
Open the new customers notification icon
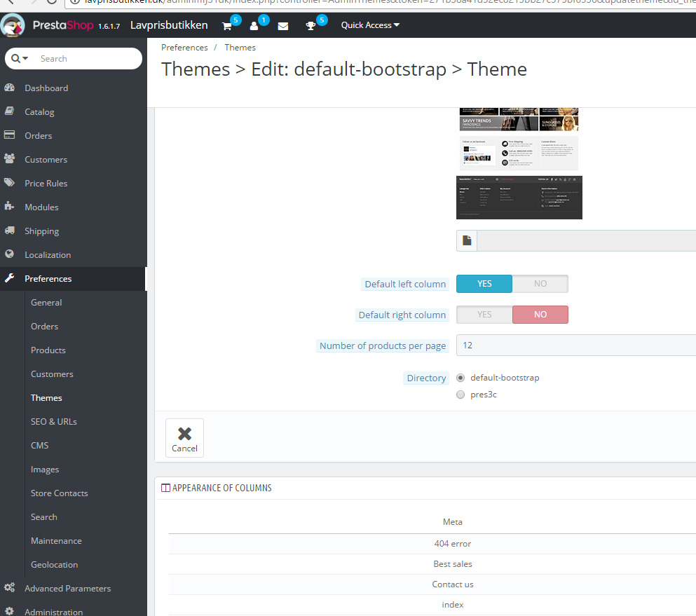click(254, 26)
